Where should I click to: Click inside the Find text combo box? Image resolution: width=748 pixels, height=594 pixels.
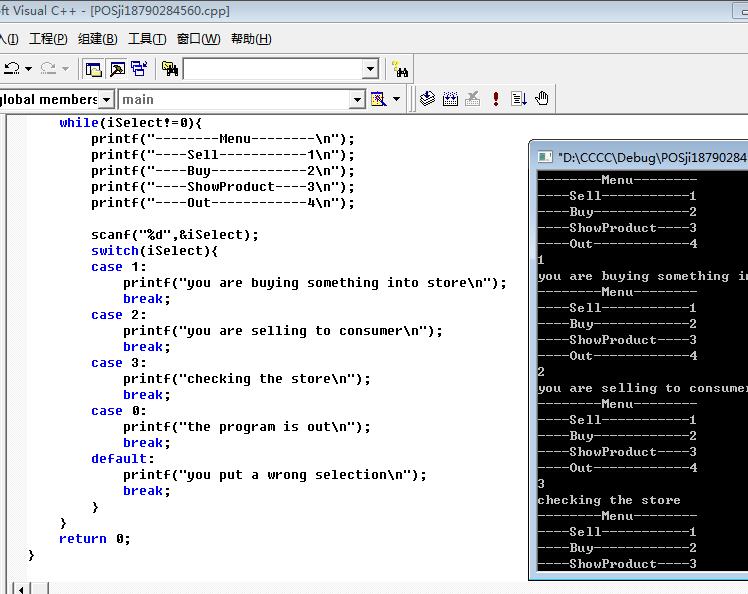(273, 69)
